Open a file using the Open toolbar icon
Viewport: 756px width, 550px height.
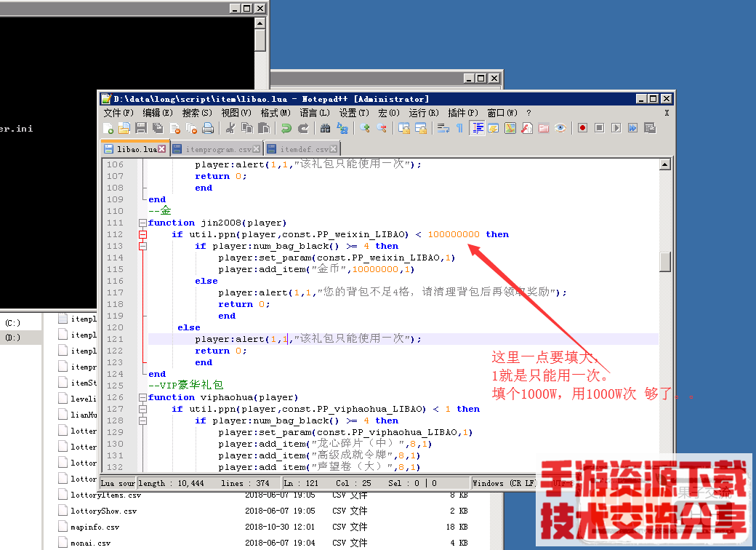coord(125,128)
